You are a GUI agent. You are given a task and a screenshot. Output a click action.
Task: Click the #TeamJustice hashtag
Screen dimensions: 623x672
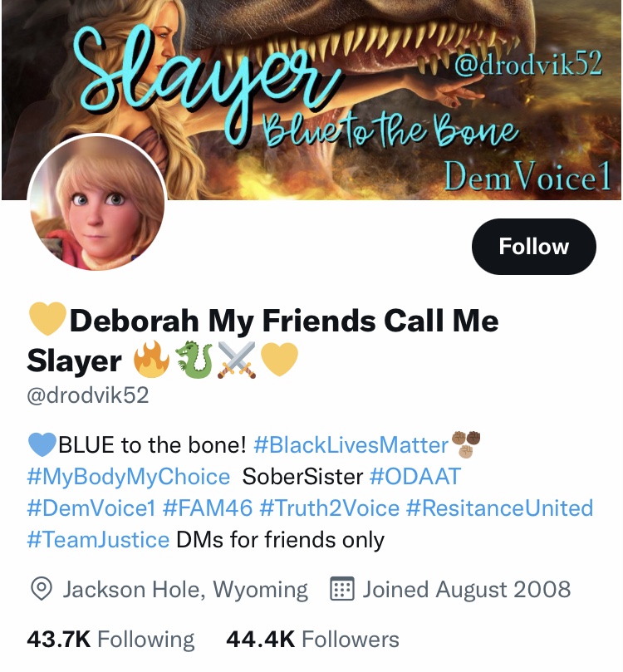click(x=98, y=540)
